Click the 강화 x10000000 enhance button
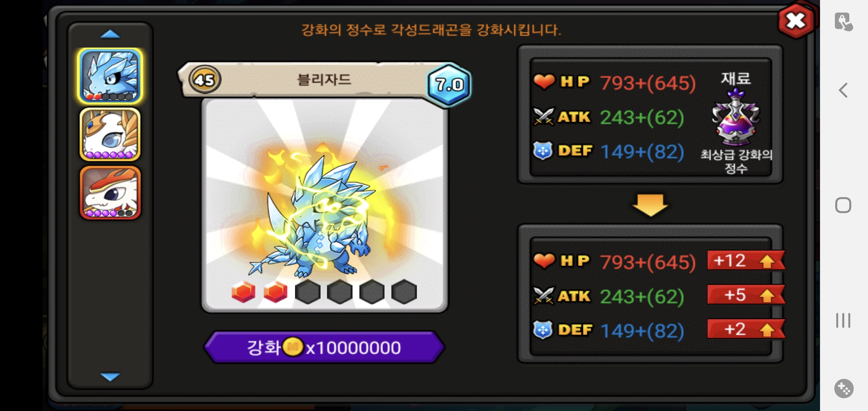The width and height of the screenshot is (868, 411). 324,347
